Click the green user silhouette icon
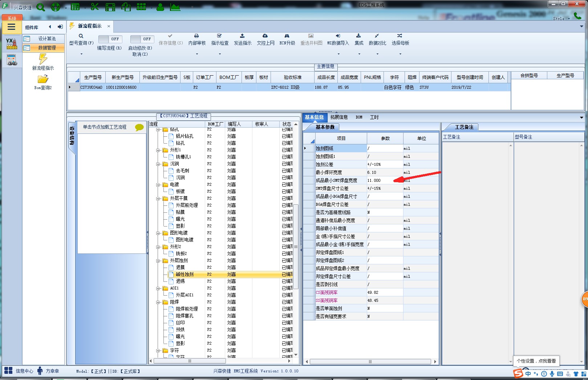 (x=160, y=7)
